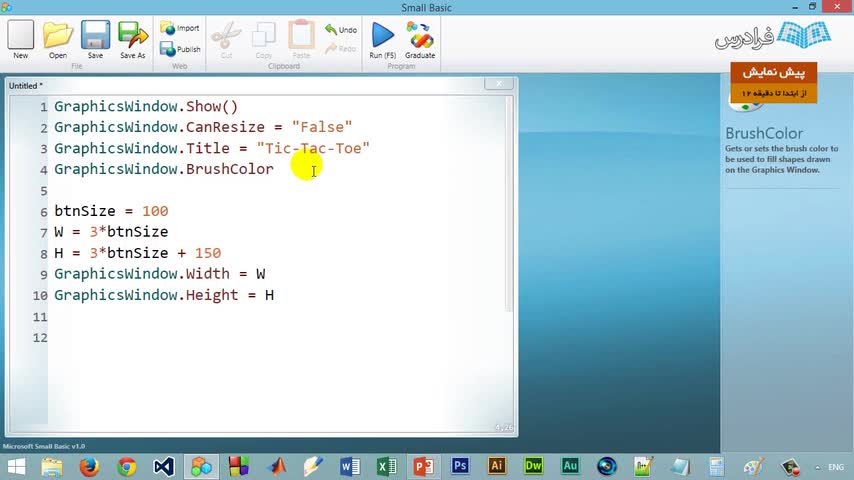Click Small Basic taskbar icon
854x480 pixels.
click(x=201, y=467)
